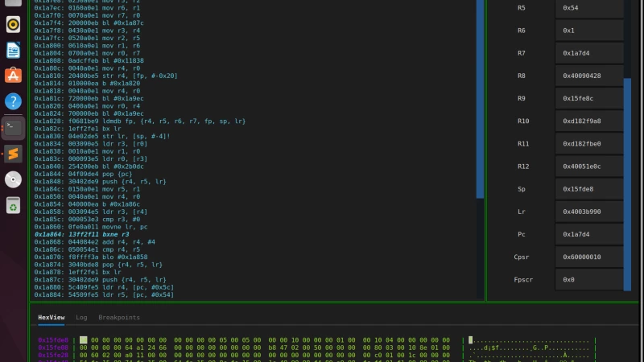644x362 pixels.
Task: Switch to the Log tab
Action: pyautogui.click(x=81, y=318)
